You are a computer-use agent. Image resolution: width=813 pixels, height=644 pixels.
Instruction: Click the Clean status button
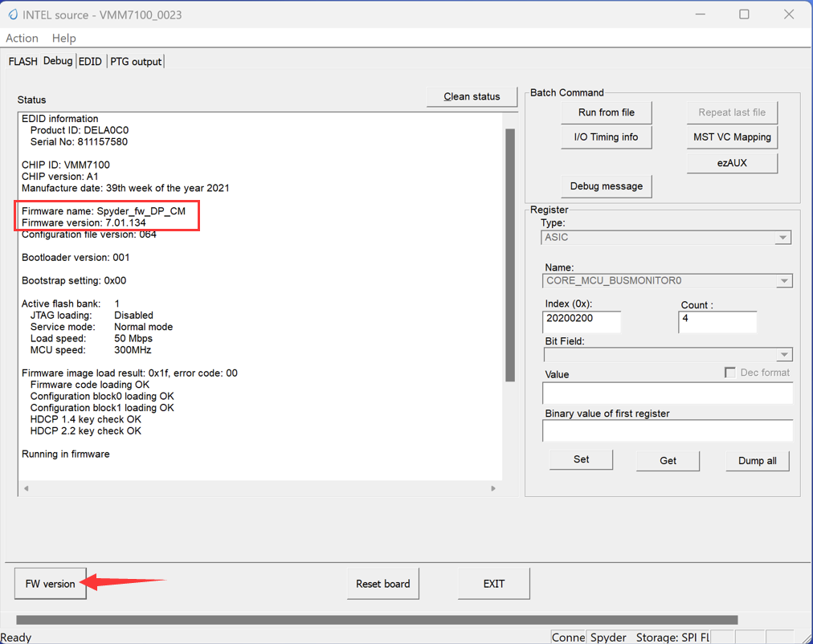coord(472,97)
